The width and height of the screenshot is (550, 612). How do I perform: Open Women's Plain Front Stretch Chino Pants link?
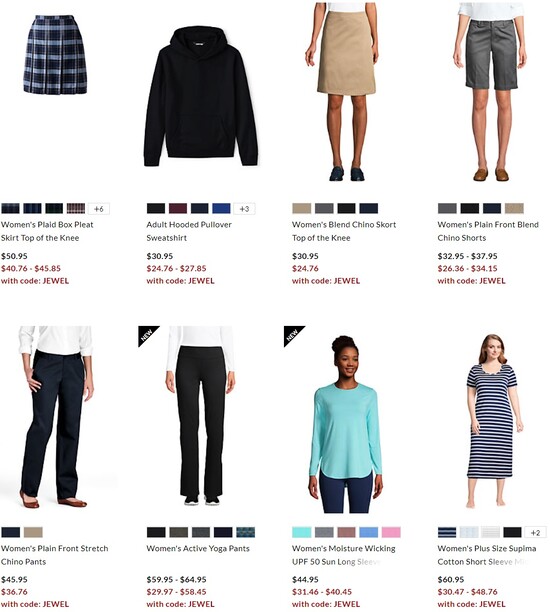coord(55,555)
